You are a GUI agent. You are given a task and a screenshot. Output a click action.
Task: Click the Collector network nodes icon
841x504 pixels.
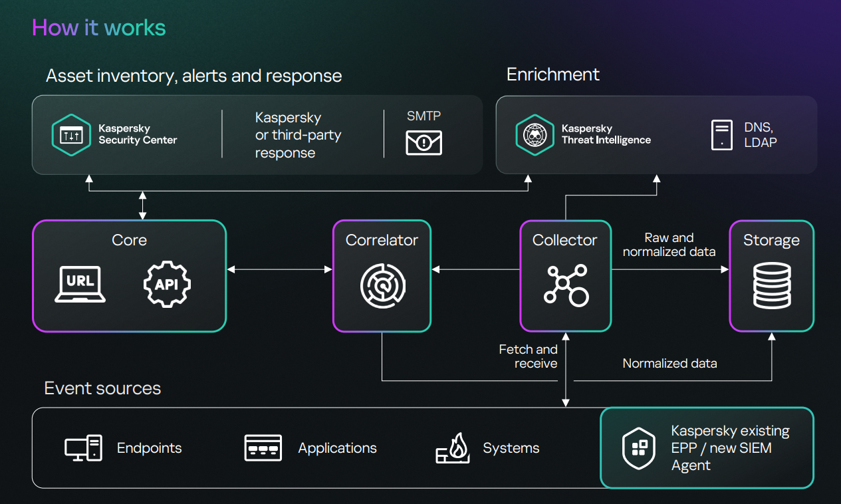(x=565, y=285)
